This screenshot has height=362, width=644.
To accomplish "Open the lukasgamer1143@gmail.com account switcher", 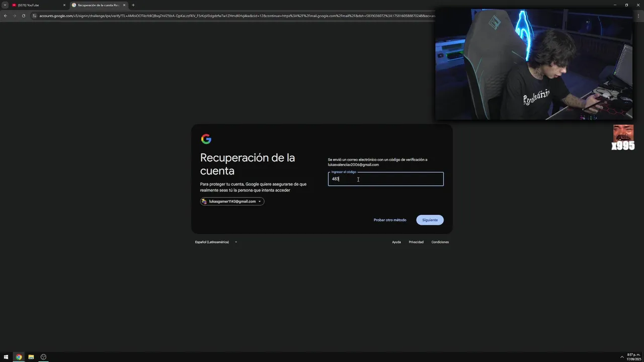I will click(232, 201).
